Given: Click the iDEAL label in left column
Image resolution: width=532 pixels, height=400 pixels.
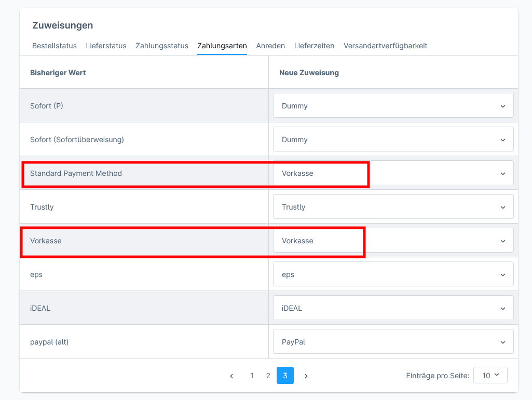Looking at the screenshot, I should tap(40, 308).
